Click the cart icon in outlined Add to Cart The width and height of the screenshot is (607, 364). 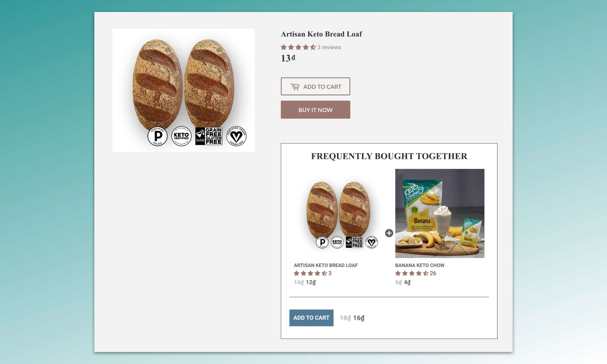295,87
